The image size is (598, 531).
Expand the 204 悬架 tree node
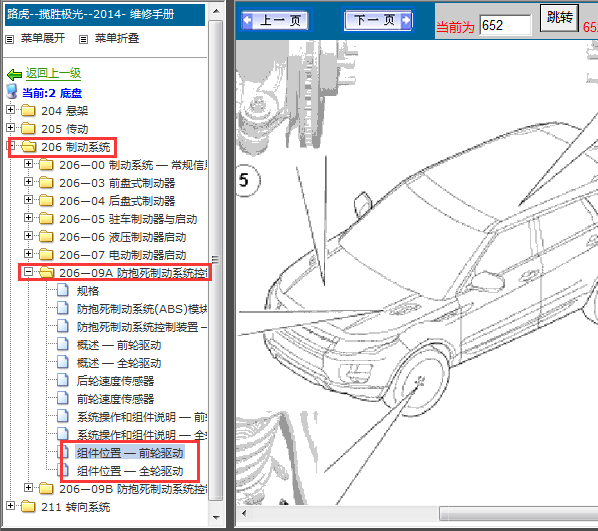[10, 109]
